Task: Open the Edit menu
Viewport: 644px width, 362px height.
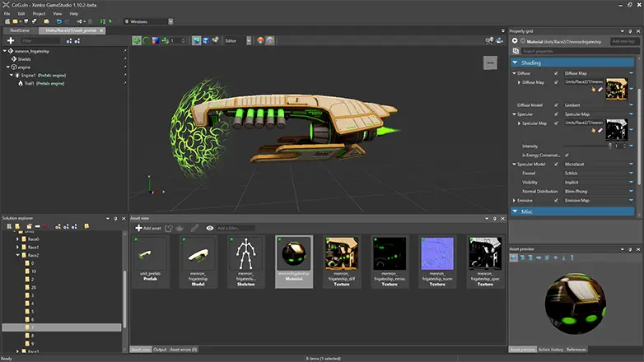Action: coord(21,13)
